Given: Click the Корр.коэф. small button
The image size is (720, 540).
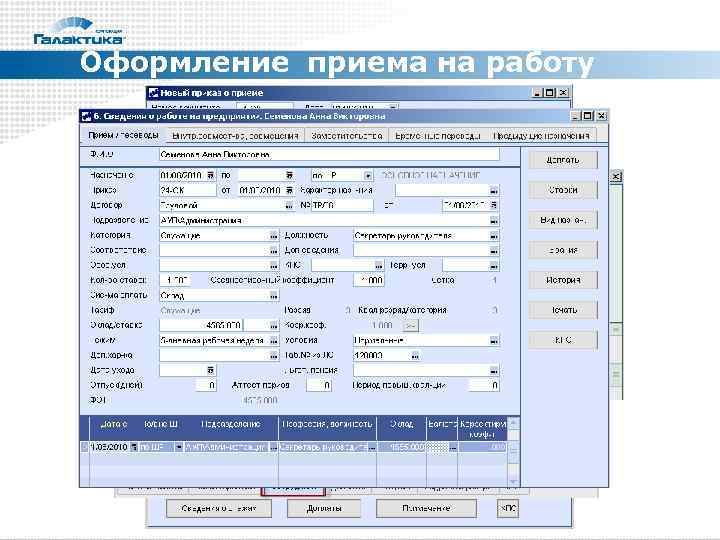Looking at the screenshot, I should (x=411, y=326).
